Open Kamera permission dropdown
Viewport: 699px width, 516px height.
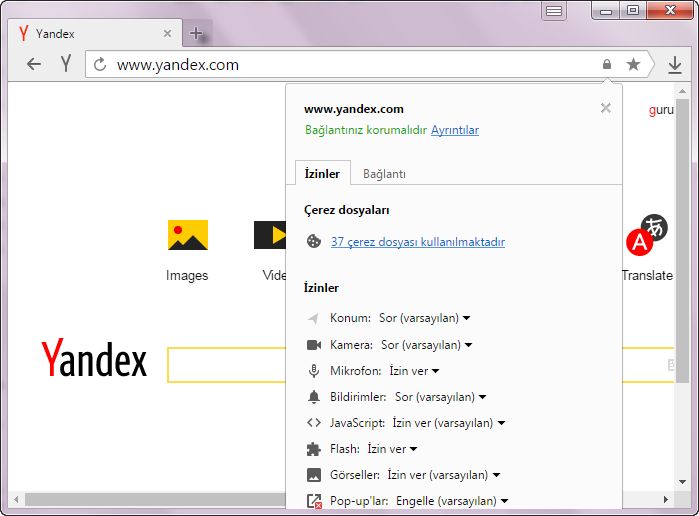tap(427, 345)
